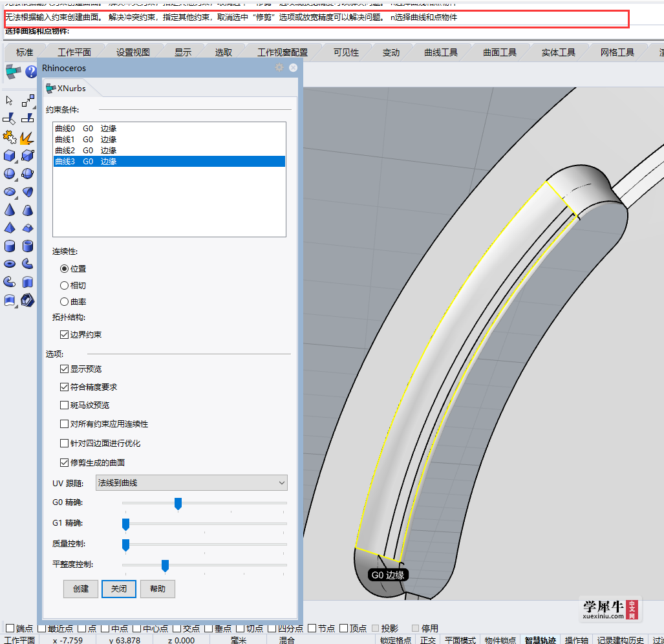Switch to the 实体工具 toolbar tab

pyautogui.click(x=558, y=52)
